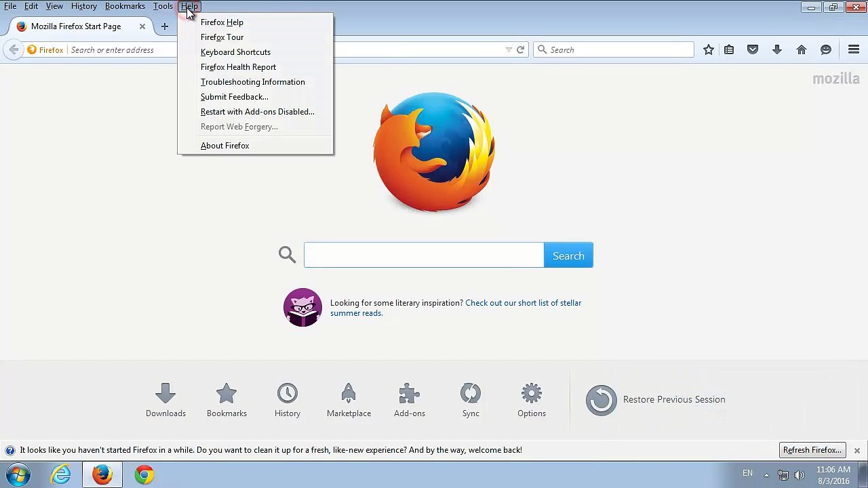The height and width of the screenshot is (488, 868).
Task: Select Firefox Tour menu entry
Action: coord(255,37)
